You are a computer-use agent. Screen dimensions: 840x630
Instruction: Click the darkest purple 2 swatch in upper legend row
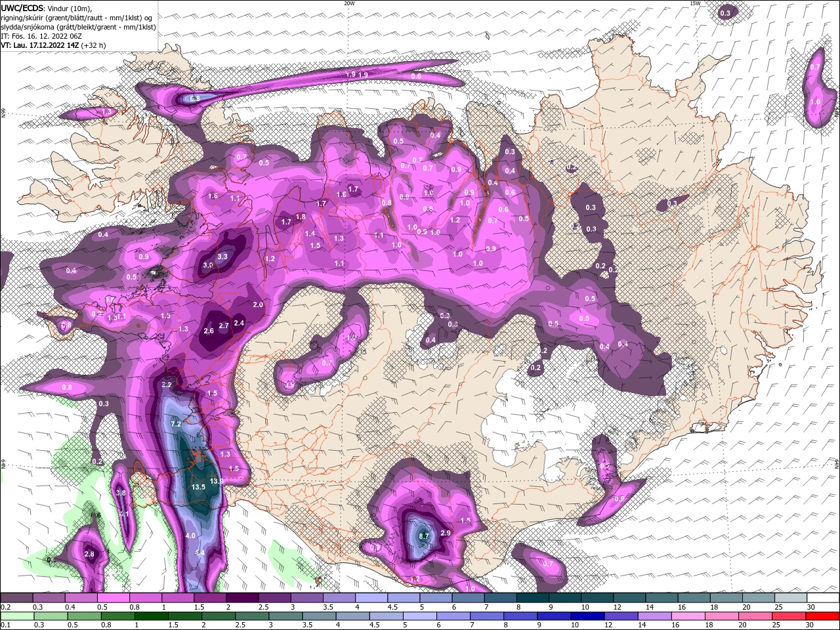tap(242, 597)
